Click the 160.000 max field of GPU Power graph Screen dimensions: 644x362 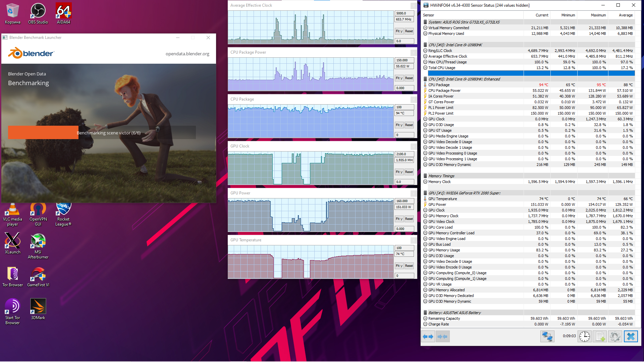click(404, 201)
